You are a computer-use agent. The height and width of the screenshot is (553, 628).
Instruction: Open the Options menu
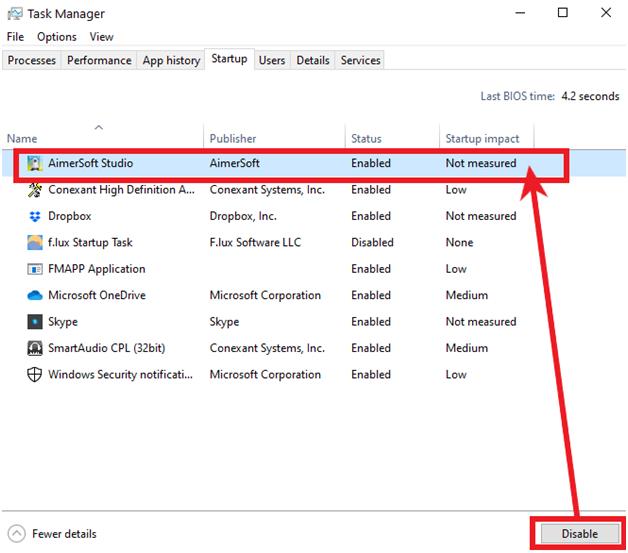56,37
